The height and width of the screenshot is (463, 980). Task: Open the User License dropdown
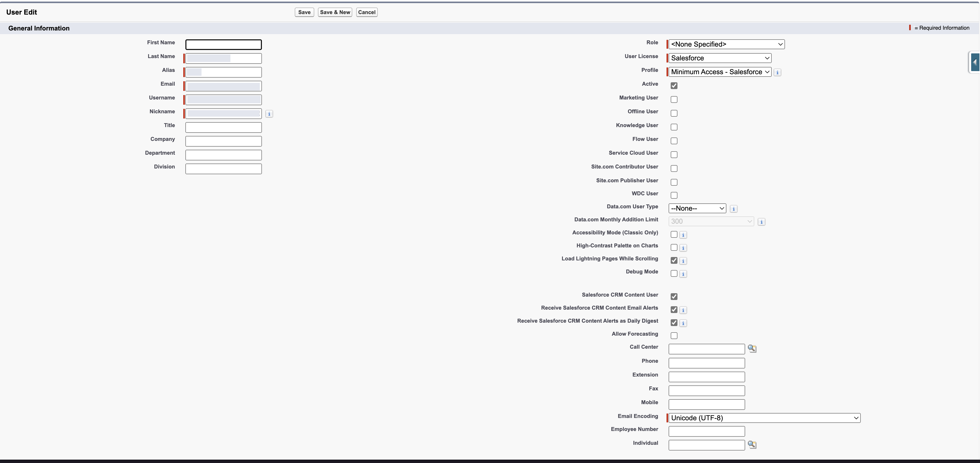pyautogui.click(x=720, y=58)
